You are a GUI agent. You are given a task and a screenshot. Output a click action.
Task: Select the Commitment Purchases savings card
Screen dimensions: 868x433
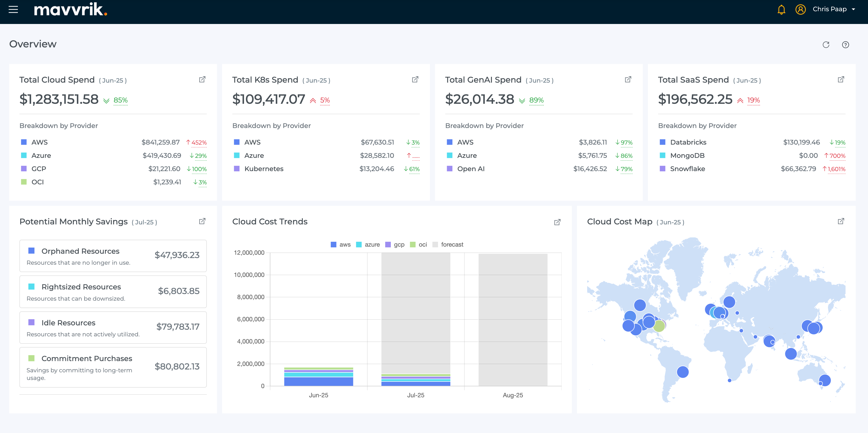113,367
